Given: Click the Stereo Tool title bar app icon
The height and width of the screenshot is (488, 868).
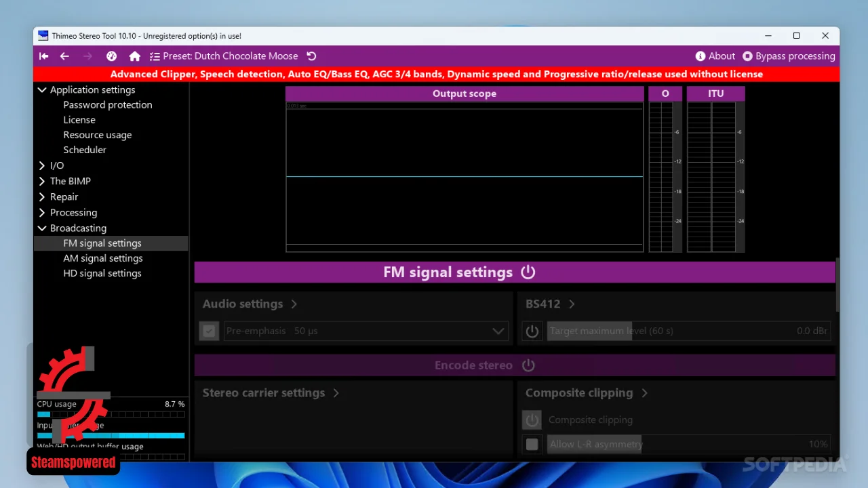Looking at the screenshot, I should coord(43,36).
